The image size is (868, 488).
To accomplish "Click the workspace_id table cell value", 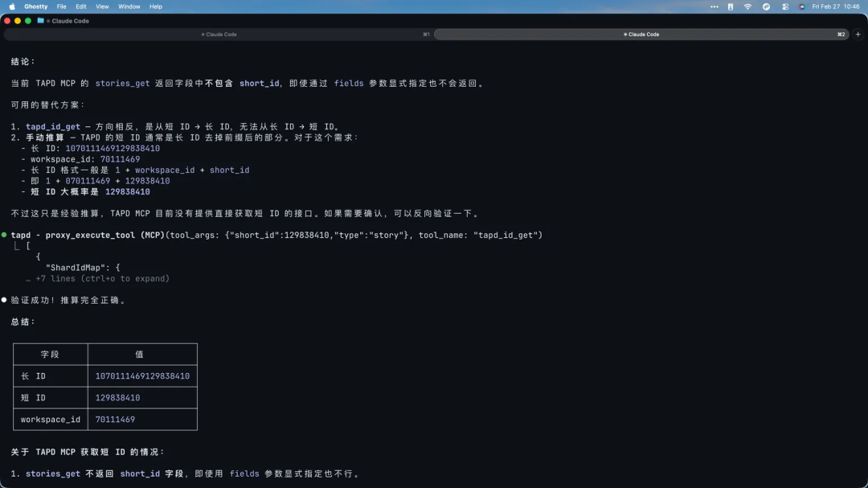I will [x=114, y=419].
